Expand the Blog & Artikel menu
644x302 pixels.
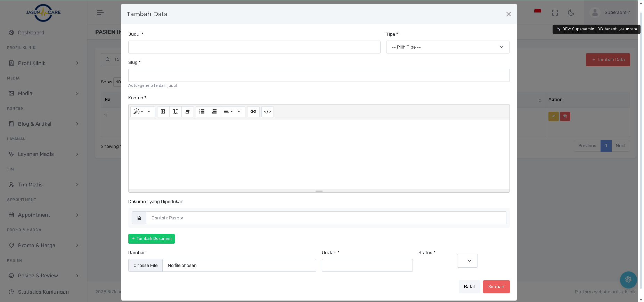[x=43, y=124]
